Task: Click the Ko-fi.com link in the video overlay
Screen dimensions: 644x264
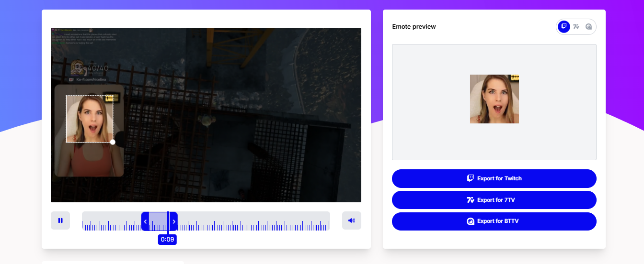Action: (x=91, y=79)
